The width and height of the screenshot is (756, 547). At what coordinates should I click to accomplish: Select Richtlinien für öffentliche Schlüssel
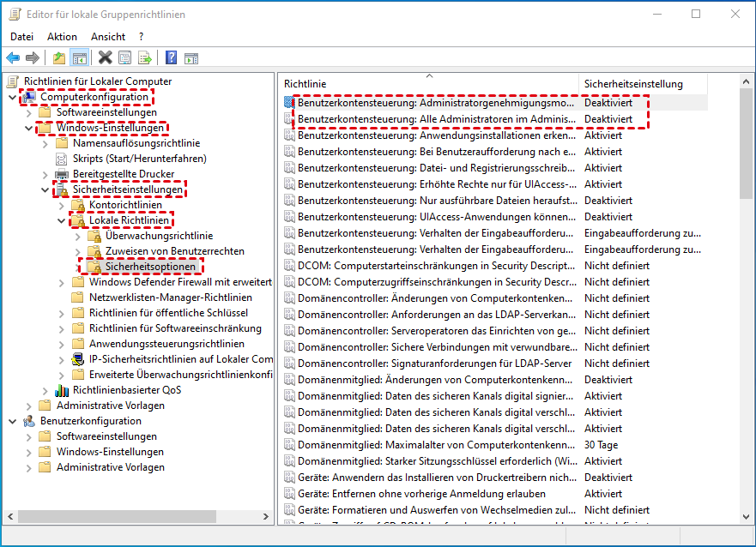tap(168, 313)
